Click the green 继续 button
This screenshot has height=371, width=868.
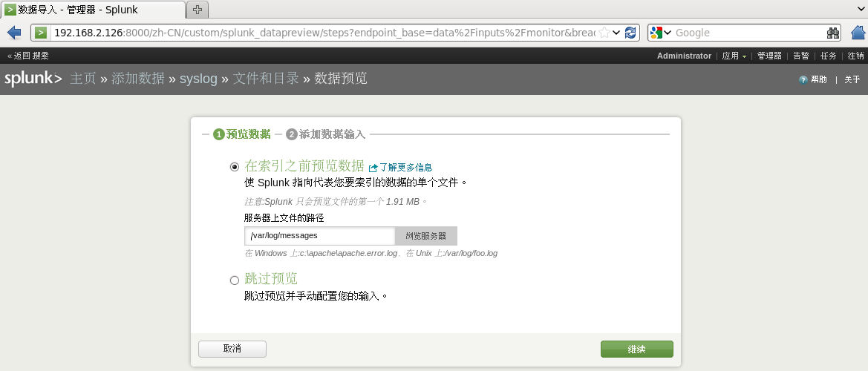tap(636, 349)
